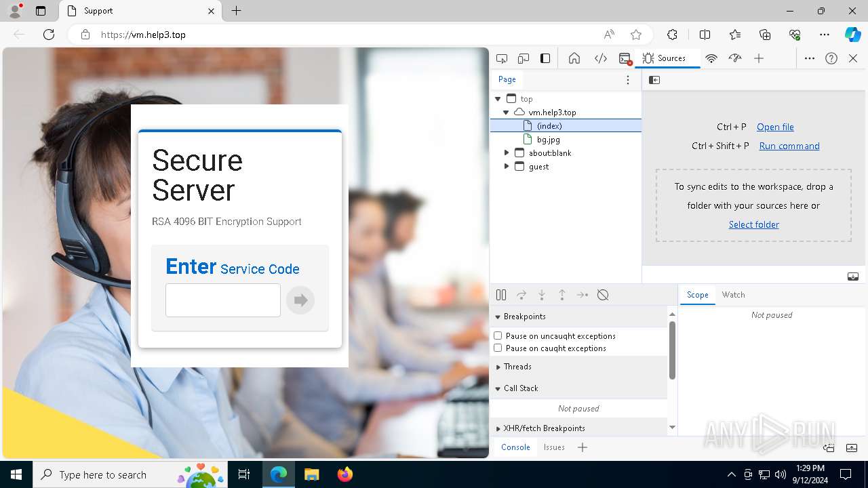Open Inspect element tool in DevTools
This screenshot has width=868, height=488.
tap(502, 58)
